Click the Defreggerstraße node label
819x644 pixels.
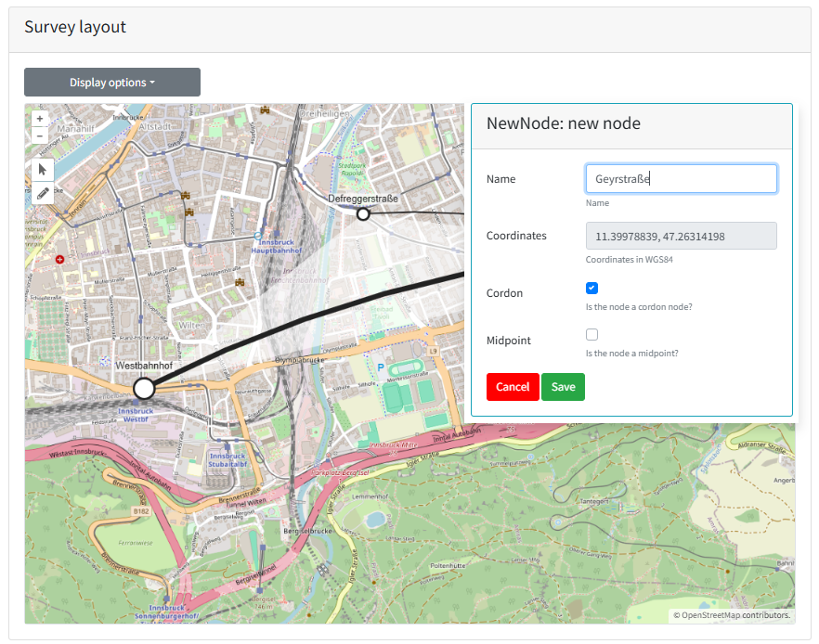click(x=363, y=199)
